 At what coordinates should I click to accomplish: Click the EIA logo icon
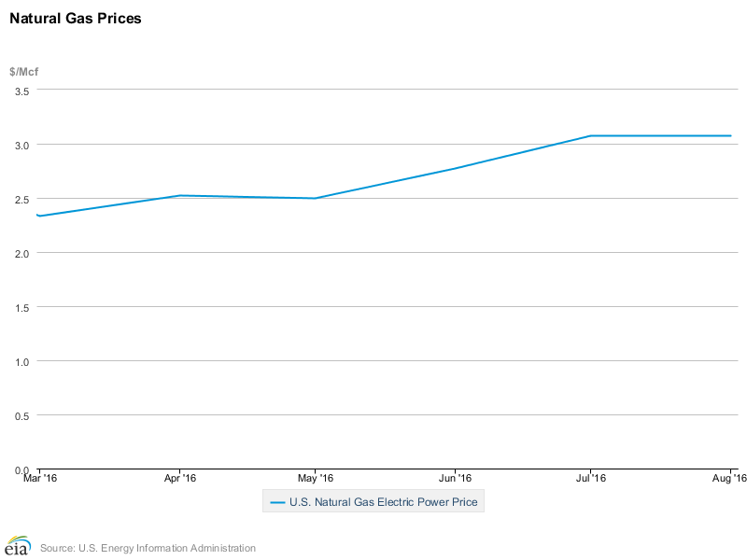click(18, 547)
